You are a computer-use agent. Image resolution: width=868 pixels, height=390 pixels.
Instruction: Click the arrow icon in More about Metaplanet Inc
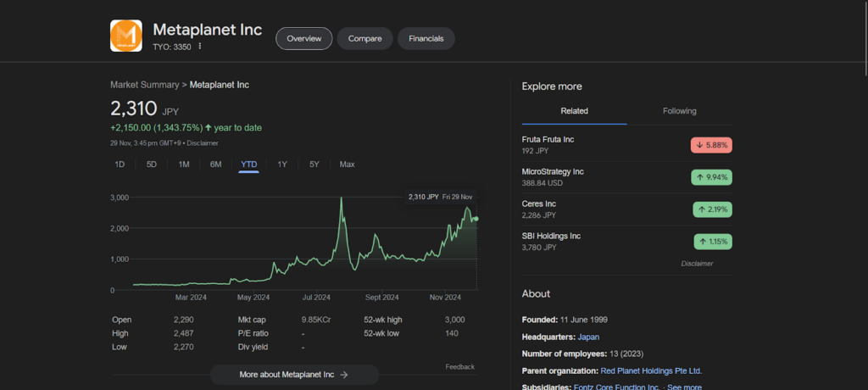click(344, 375)
